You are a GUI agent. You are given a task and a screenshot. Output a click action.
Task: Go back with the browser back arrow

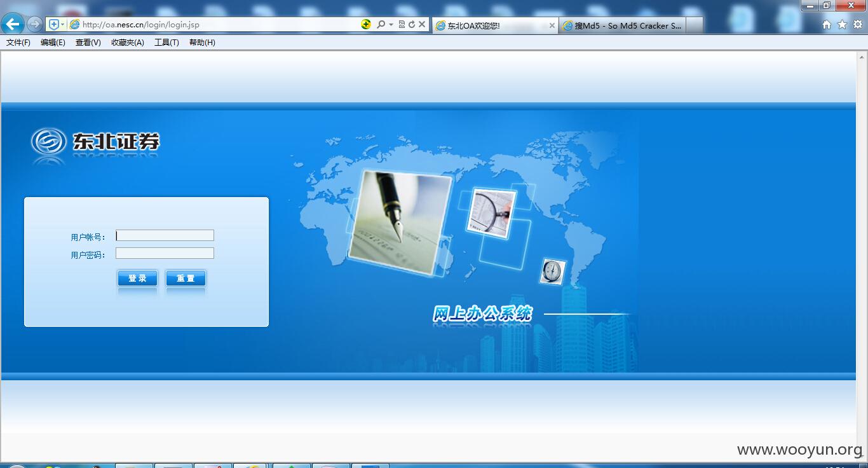point(13,24)
